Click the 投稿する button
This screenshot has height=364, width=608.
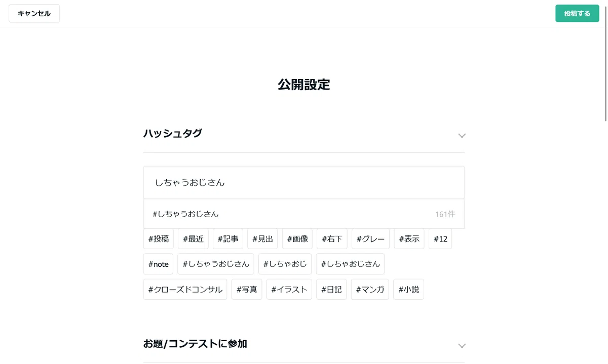[x=577, y=14]
